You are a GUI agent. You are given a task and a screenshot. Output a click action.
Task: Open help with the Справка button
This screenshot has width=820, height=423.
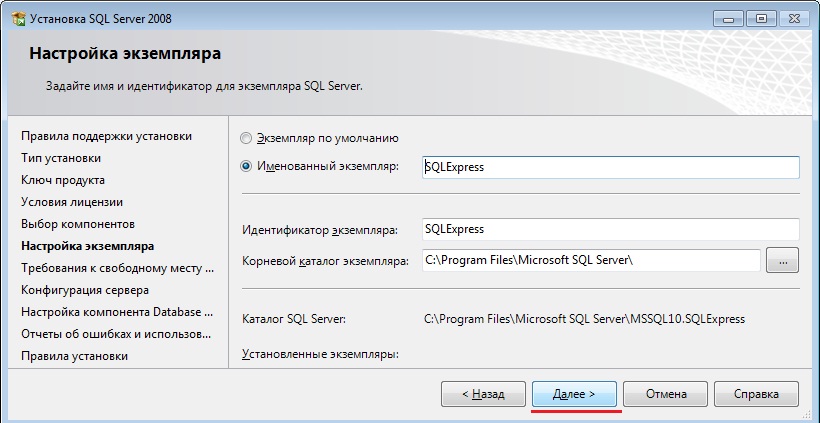tap(756, 394)
